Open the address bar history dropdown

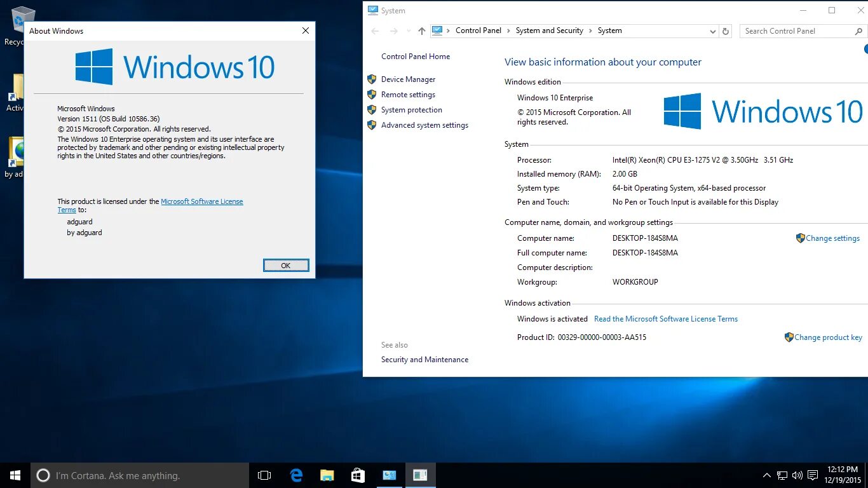[712, 31]
